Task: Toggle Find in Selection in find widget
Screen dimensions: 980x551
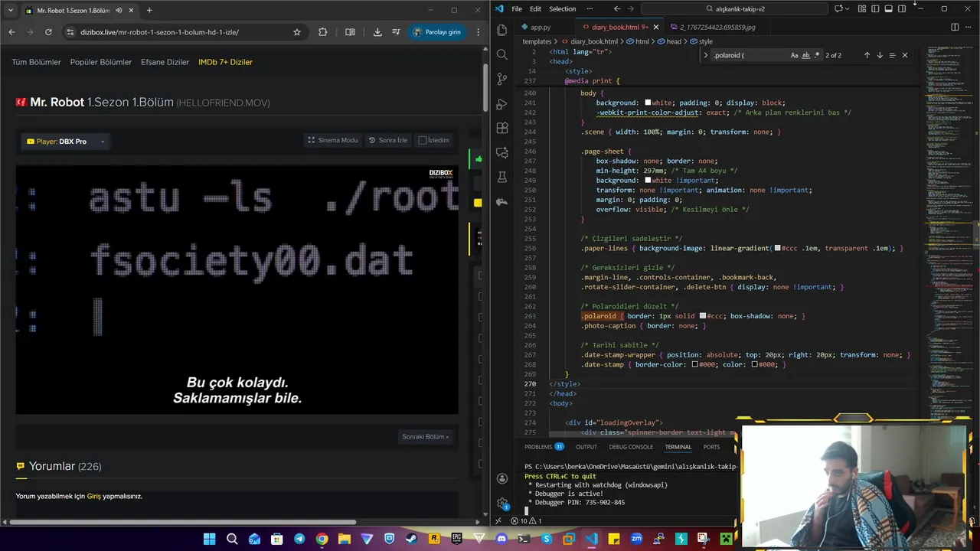Action: pos(892,55)
